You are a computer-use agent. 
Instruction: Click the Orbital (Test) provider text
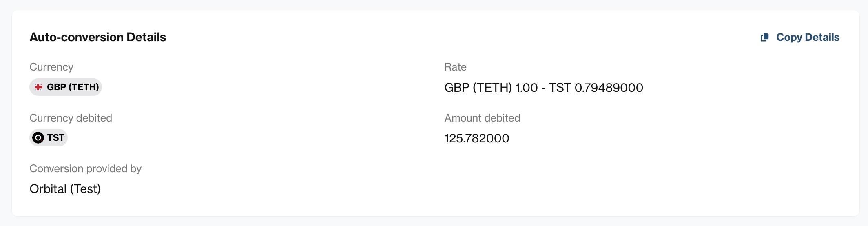pos(65,189)
